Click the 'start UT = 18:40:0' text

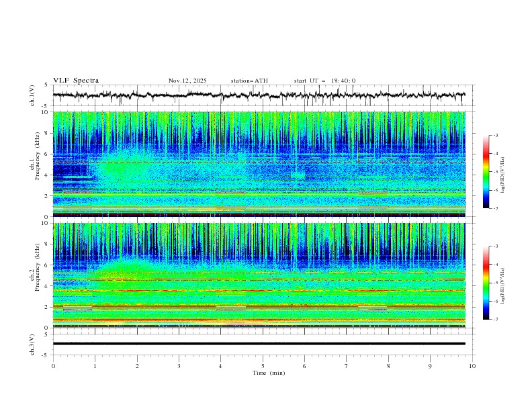click(x=324, y=81)
